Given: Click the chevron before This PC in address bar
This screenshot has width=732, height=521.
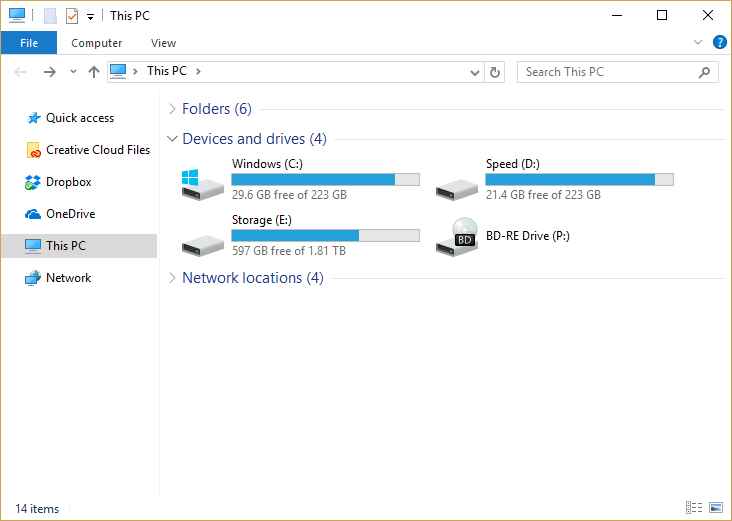Looking at the screenshot, I should (x=135, y=71).
